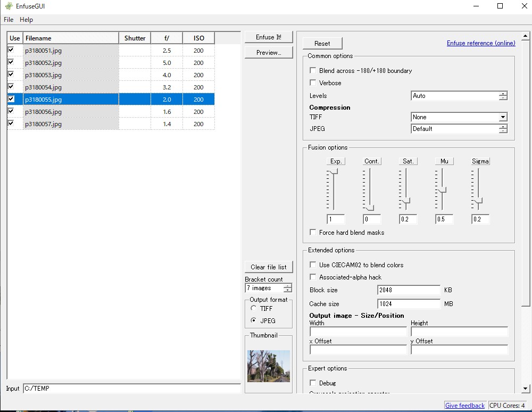
Task: Enable Use CIECAM02 to blend colors
Action: tap(313, 265)
